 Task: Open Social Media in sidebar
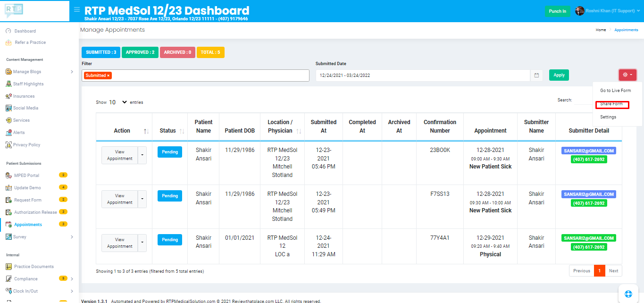point(25,108)
